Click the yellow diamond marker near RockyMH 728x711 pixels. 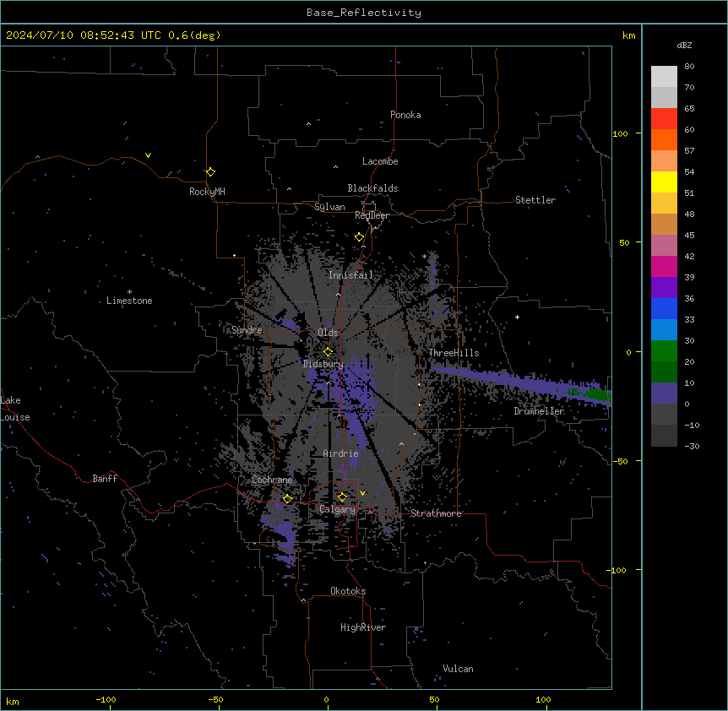tap(211, 172)
